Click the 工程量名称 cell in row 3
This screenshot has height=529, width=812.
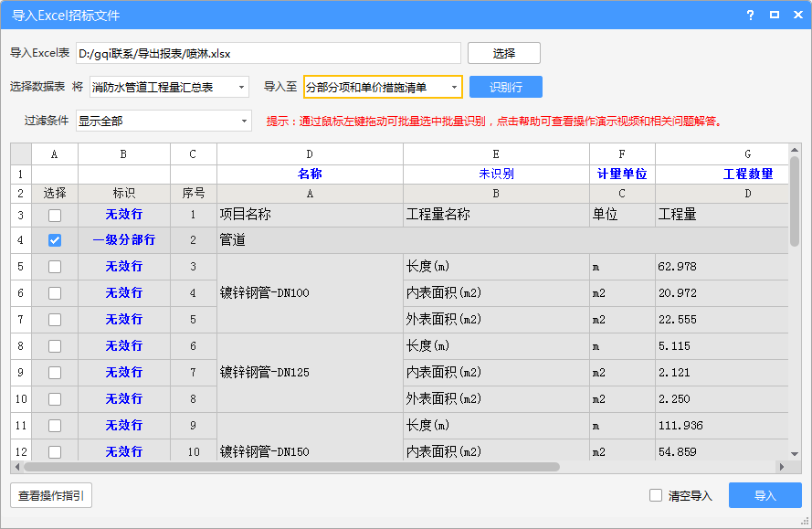click(496, 215)
